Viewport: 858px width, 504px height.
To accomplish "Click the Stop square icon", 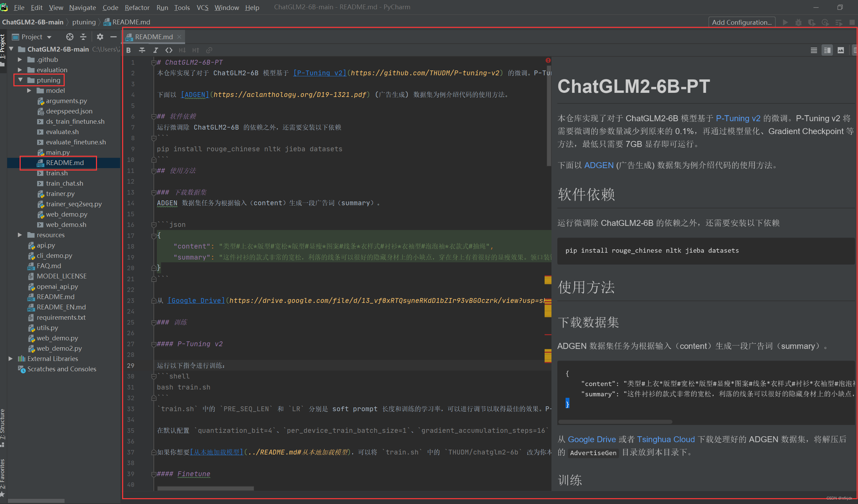I will pyautogui.click(x=852, y=22).
